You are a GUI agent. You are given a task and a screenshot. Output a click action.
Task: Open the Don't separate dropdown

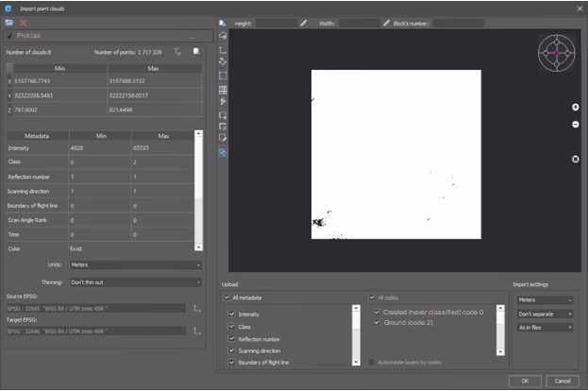[x=545, y=314]
